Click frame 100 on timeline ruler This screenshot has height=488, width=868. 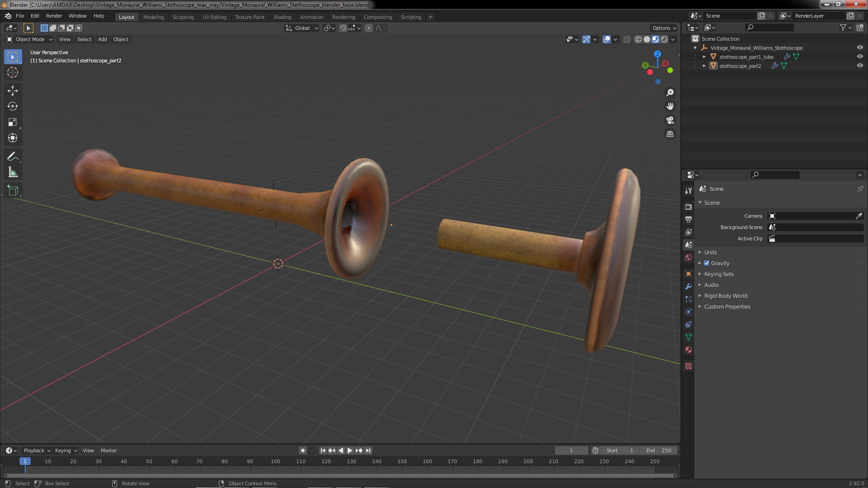(275, 461)
